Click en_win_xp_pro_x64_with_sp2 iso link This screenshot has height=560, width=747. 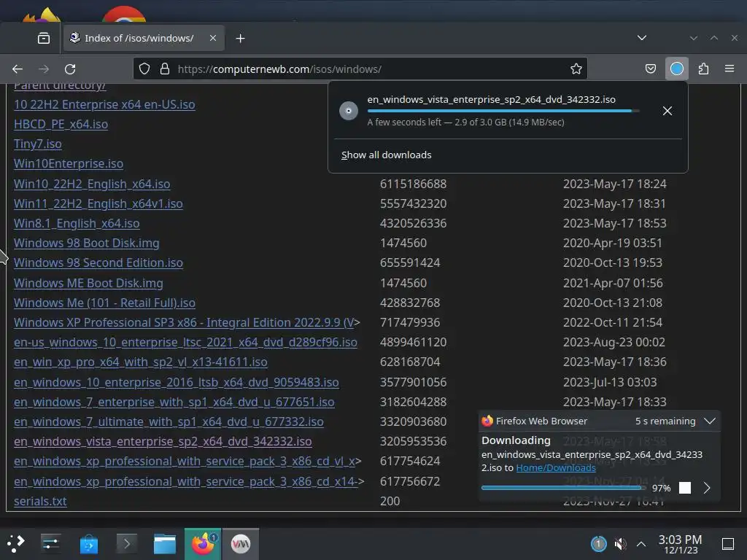click(141, 362)
